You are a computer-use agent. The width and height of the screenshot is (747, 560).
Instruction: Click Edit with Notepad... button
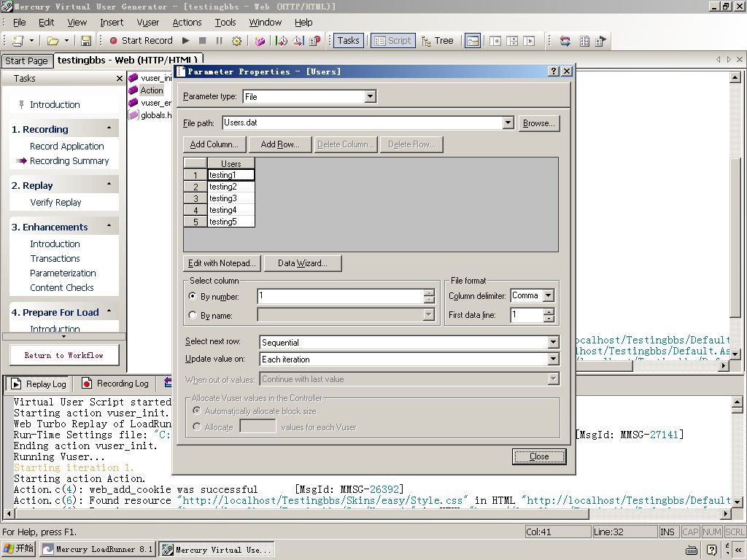222,263
